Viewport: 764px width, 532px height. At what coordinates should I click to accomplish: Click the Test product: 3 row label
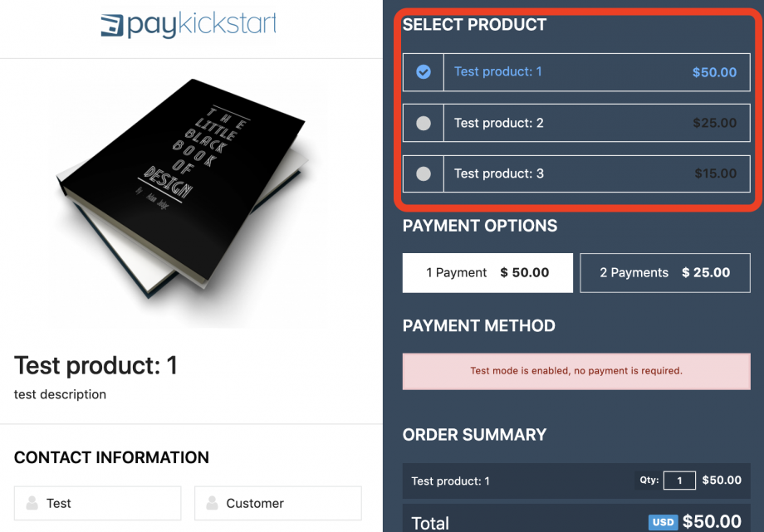click(499, 173)
